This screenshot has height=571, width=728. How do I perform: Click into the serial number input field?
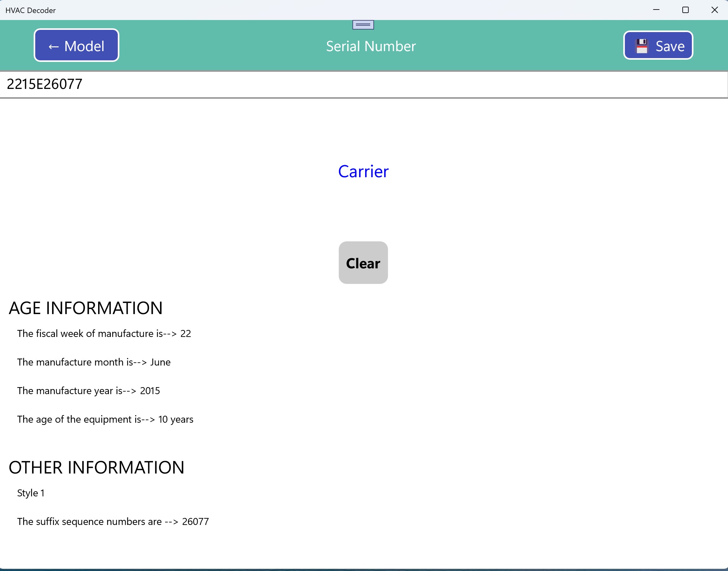pos(363,84)
